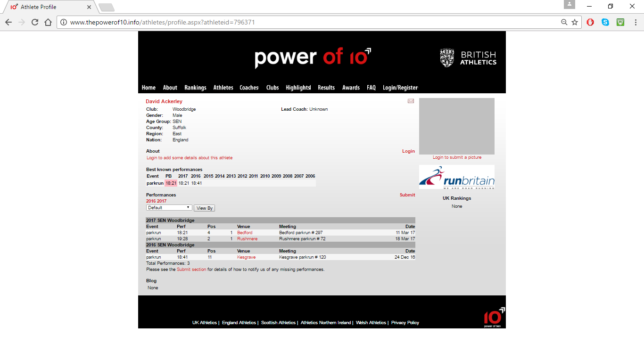This screenshot has width=644, height=343.
Task: Open the Rankings menu
Action: (x=195, y=88)
